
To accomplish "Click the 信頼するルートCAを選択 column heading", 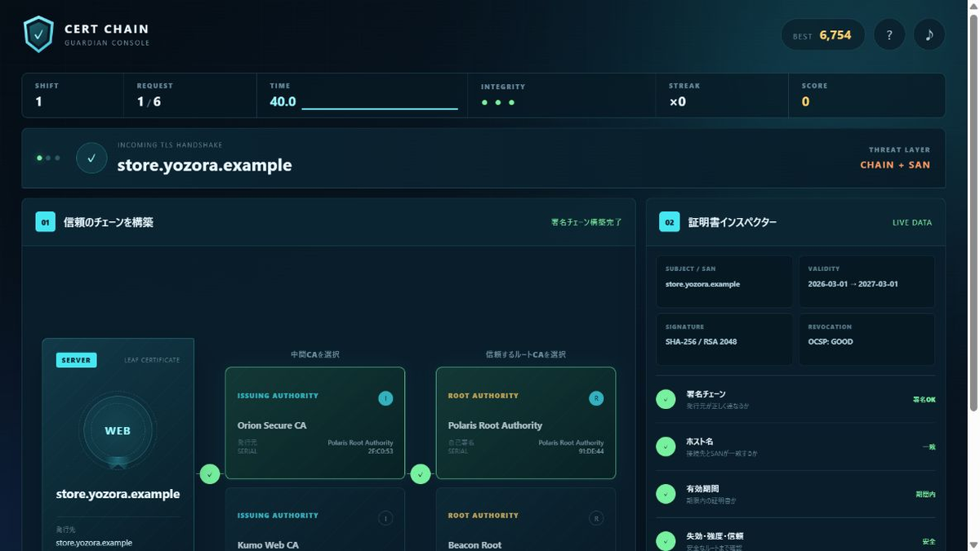I will click(x=526, y=355).
